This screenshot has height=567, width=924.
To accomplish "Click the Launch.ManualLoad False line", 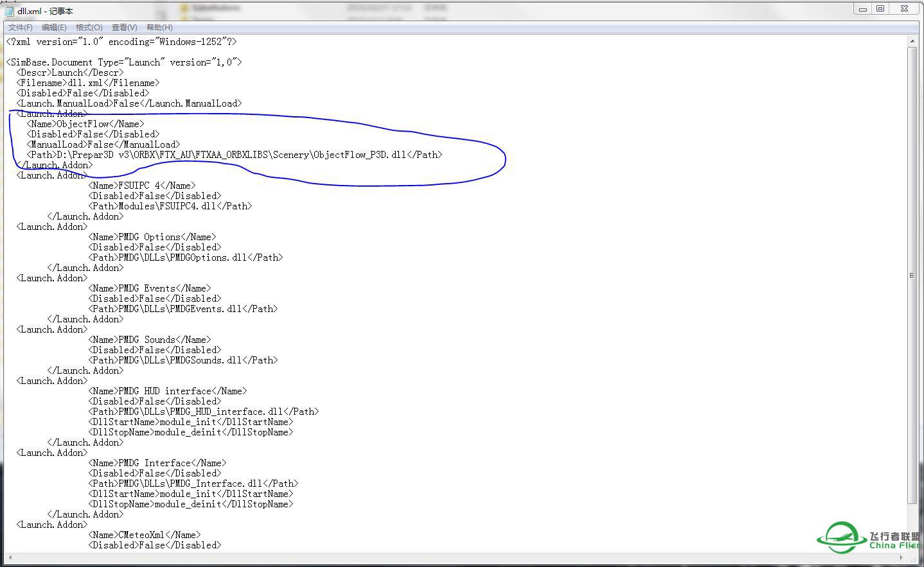I will pos(129,103).
